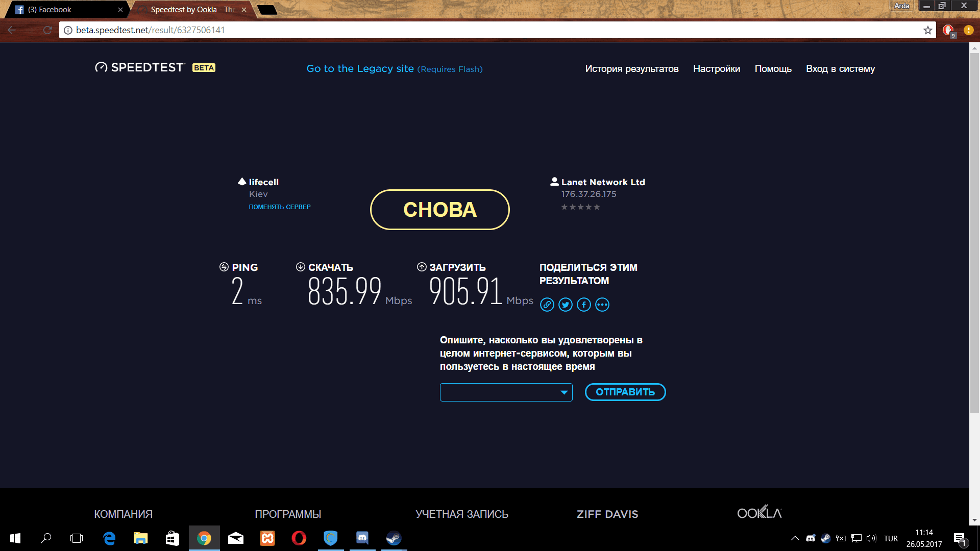
Task: Open volume control in system tray
Action: tap(871, 538)
